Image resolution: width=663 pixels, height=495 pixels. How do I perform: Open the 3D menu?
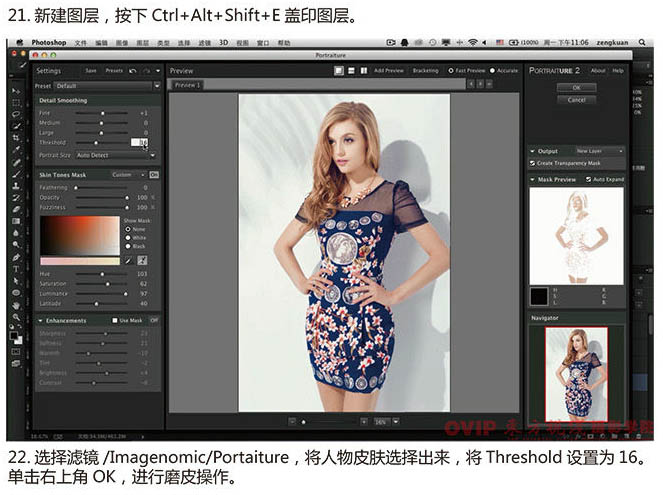click(224, 42)
